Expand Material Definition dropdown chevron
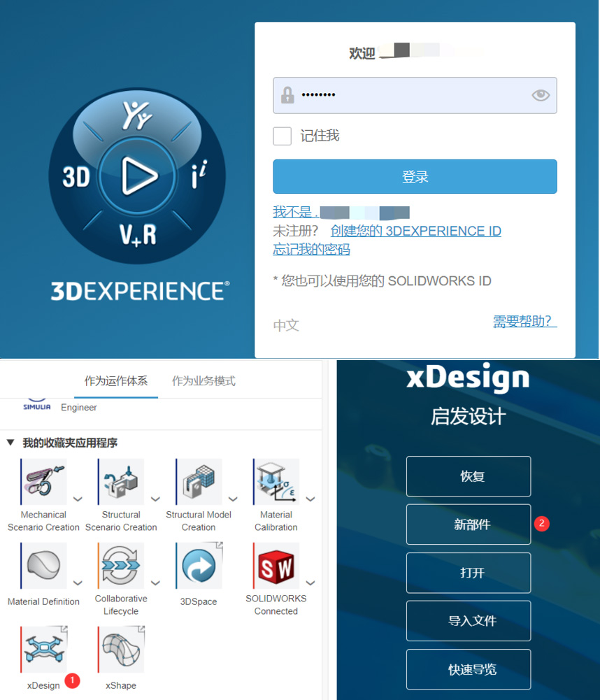This screenshot has height=700, width=600. point(78,583)
